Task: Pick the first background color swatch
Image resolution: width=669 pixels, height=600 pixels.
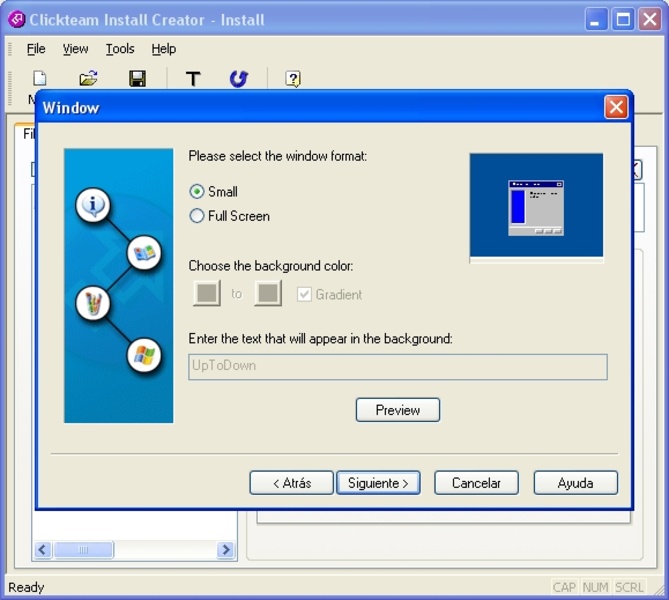Action: (x=207, y=294)
